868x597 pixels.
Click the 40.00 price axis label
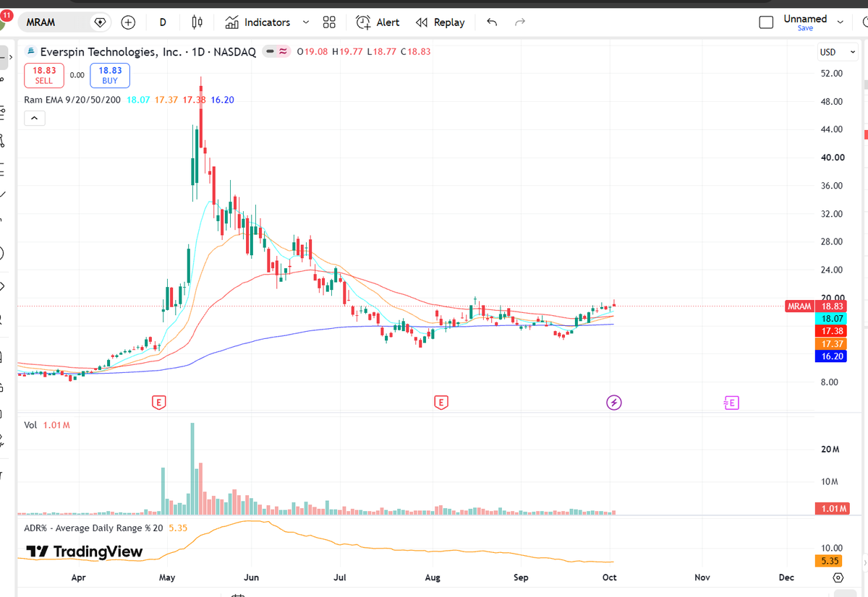point(833,157)
